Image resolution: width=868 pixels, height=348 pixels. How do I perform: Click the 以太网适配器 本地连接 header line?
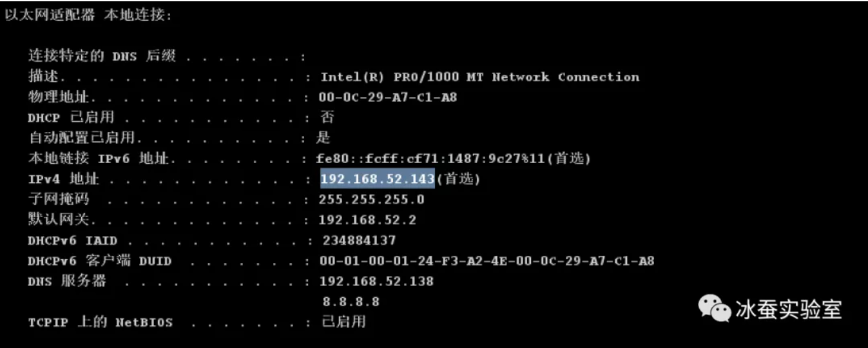tap(88, 15)
